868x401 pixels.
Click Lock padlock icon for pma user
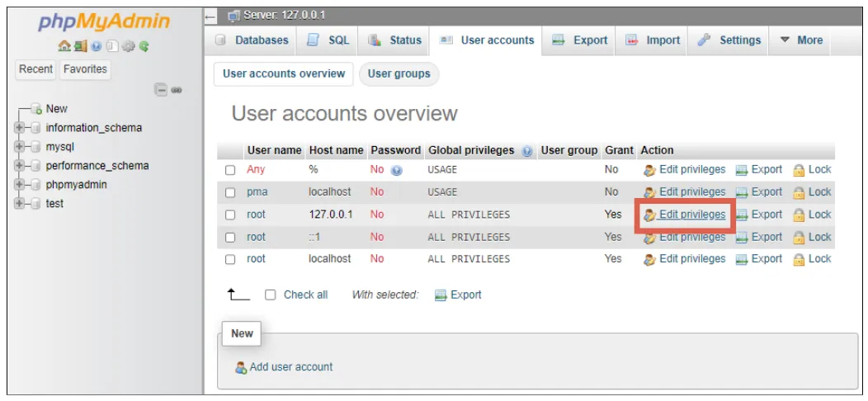pyautogui.click(x=799, y=192)
